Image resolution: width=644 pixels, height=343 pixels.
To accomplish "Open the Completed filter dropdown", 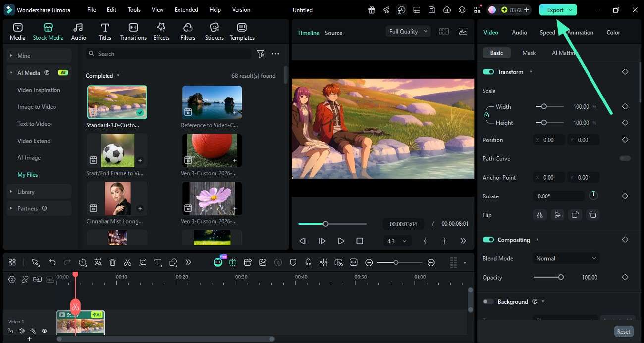I will point(103,76).
